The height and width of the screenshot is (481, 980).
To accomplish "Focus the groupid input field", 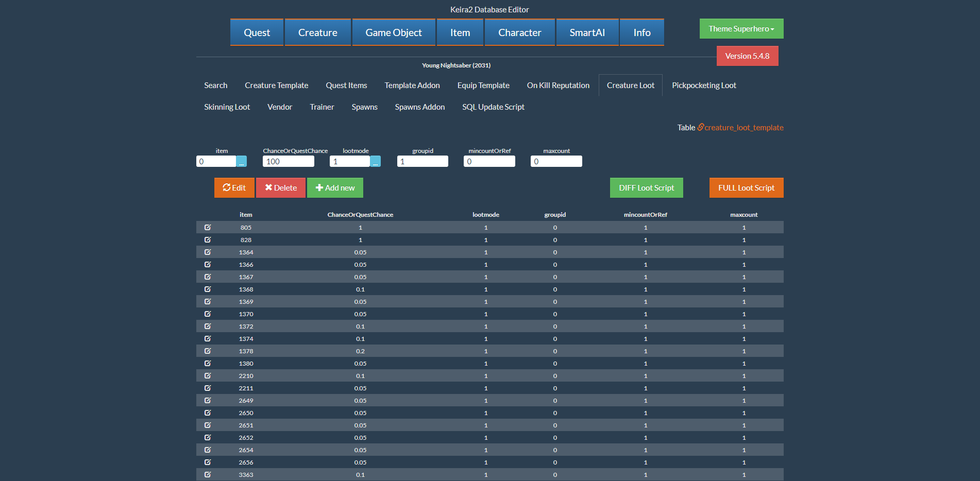I will pos(423,161).
